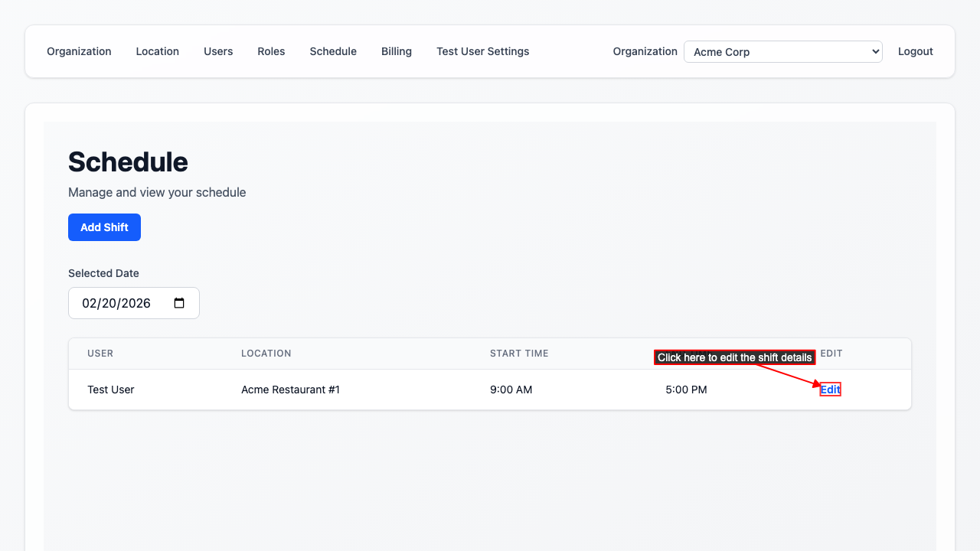Dismiss the shift edit tooltip banner
Image resolution: width=980 pixels, height=551 pixels.
point(734,357)
